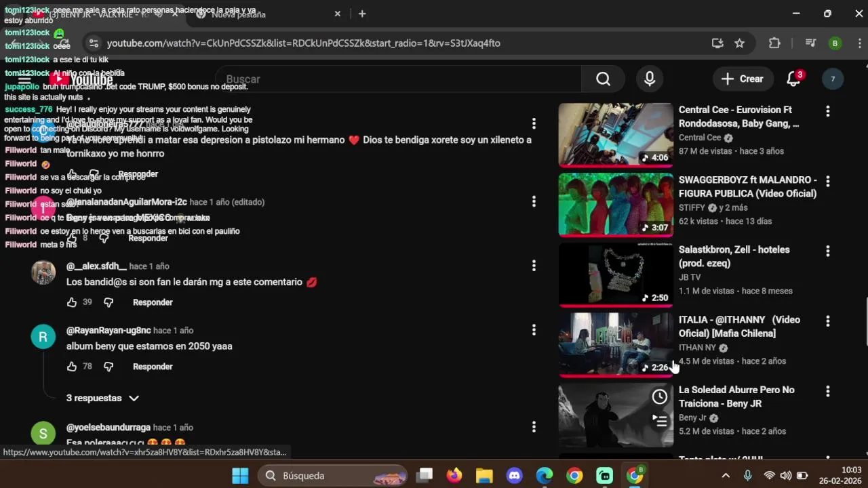Open the options menu on @RayanRayan-ug8nc comment
This screenshot has width=868, height=488.
[x=534, y=329]
